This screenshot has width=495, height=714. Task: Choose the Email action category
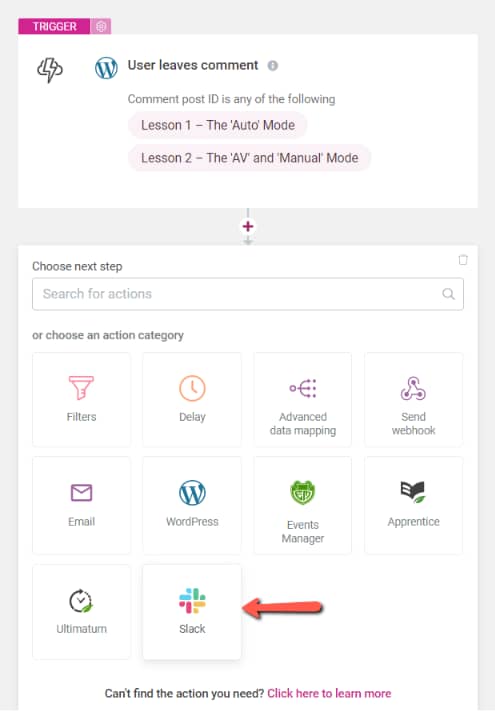pyautogui.click(x=82, y=505)
